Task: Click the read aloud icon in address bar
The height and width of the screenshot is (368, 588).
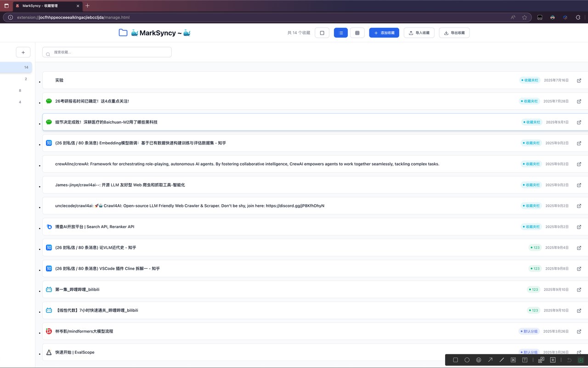Action: 513,17
